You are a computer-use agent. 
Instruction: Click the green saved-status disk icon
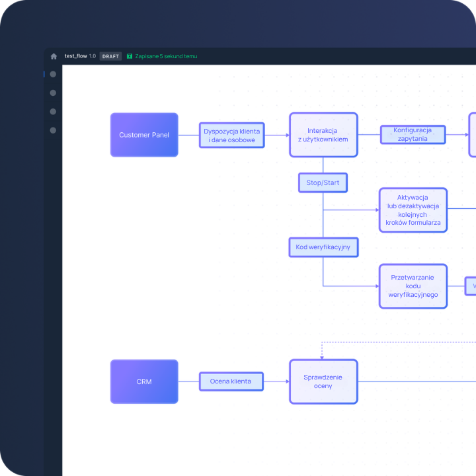[130, 56]
